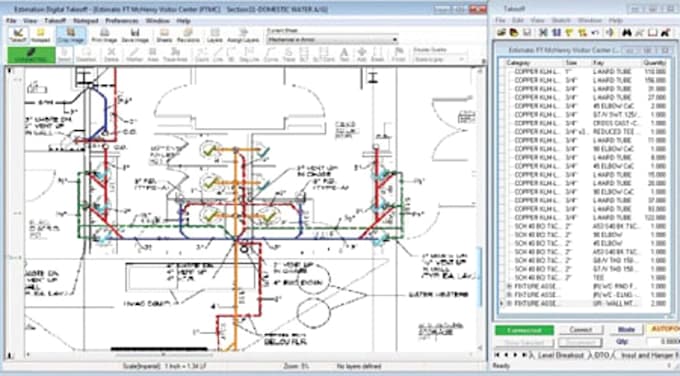Screen dimensions: 680x376
Task: Click the Qty input field
Action: pyautogui.click(x=663, y=342)
